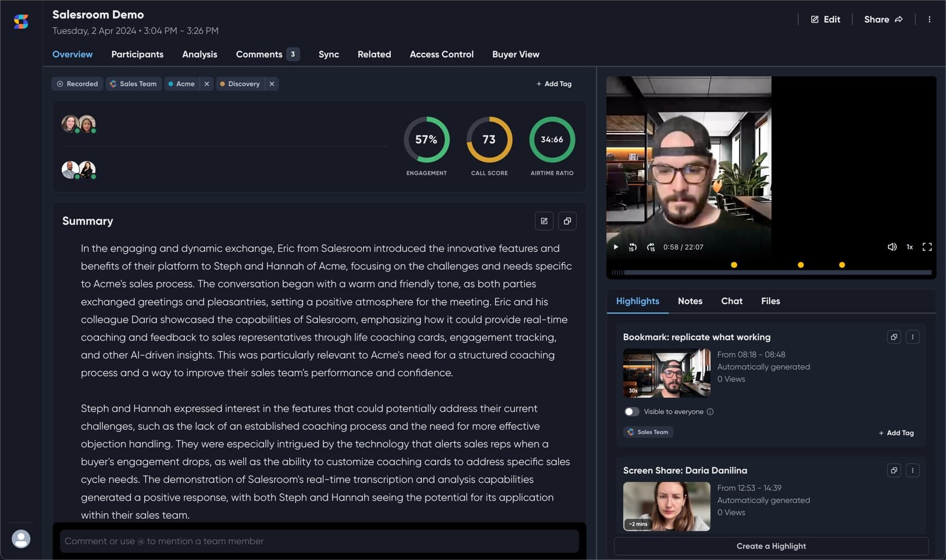Jump to the first yellow timeline marker
The height and width of the screenshot is (560, 946).
coord(734,265)
